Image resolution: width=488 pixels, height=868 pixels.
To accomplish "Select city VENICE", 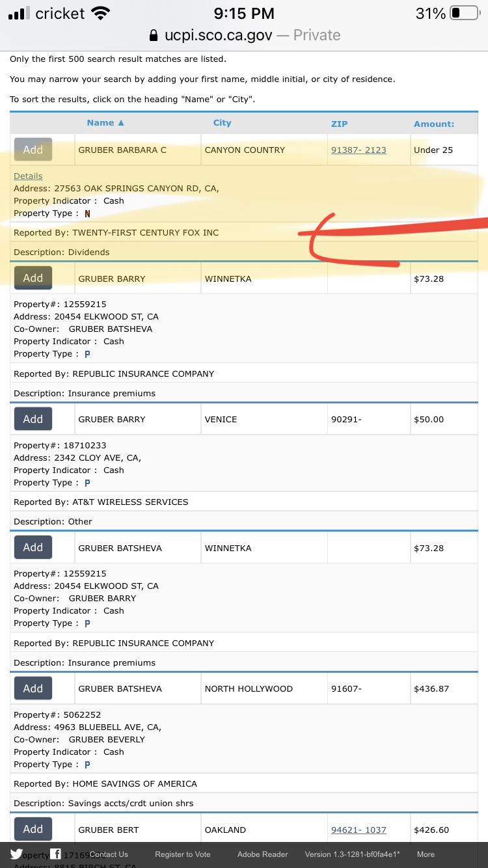I will click(x=221, y=419).
